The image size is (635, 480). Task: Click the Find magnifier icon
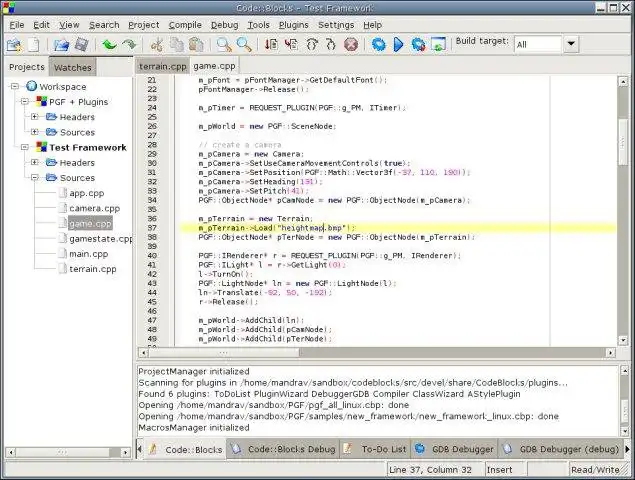click(225, 45)
